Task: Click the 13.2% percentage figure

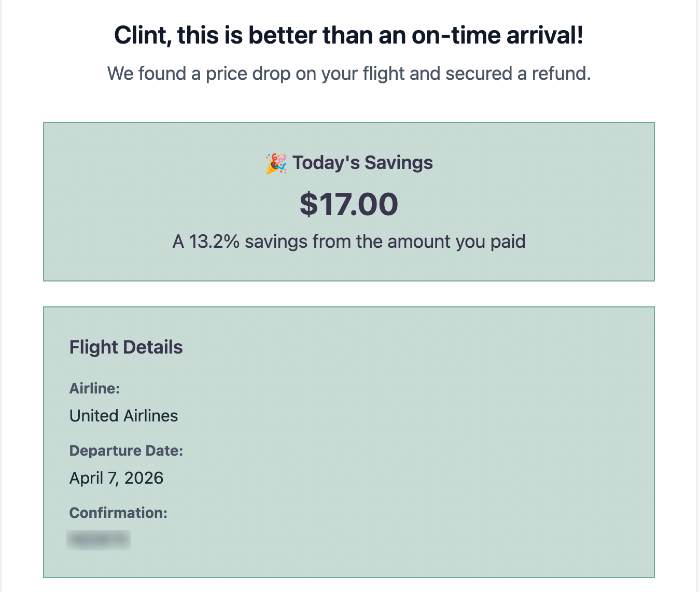Action: [x=214, y=242]
